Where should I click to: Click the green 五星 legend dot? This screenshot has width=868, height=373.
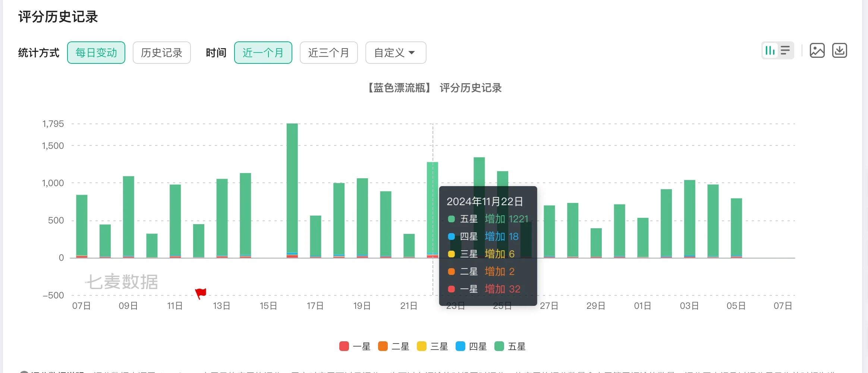click(x=500, y=346)
